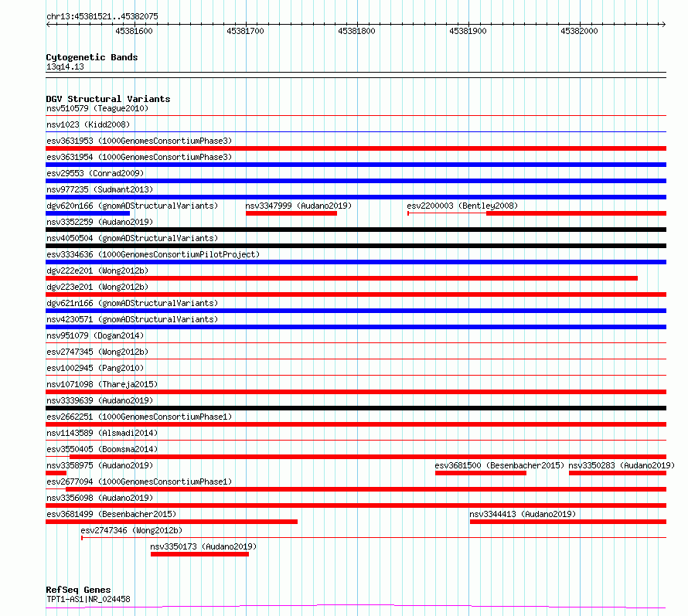Click the black nsv3352259 feature bar

[356, 230]
